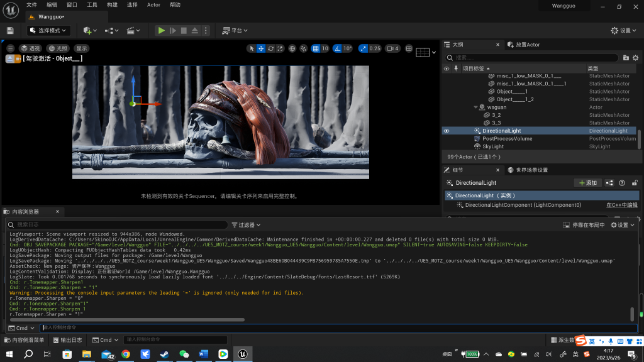This screenshot has width=644, height=362.
Task: Save the current level with the floppy icon
Action: point(10,30)
